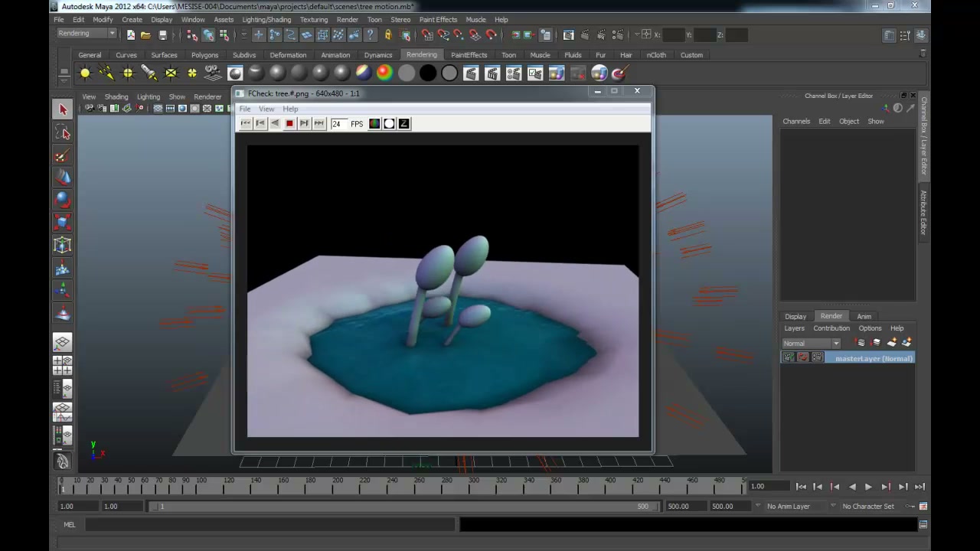
Task: Open the Channels menu in Channel Box
Action: coord(796,121)
